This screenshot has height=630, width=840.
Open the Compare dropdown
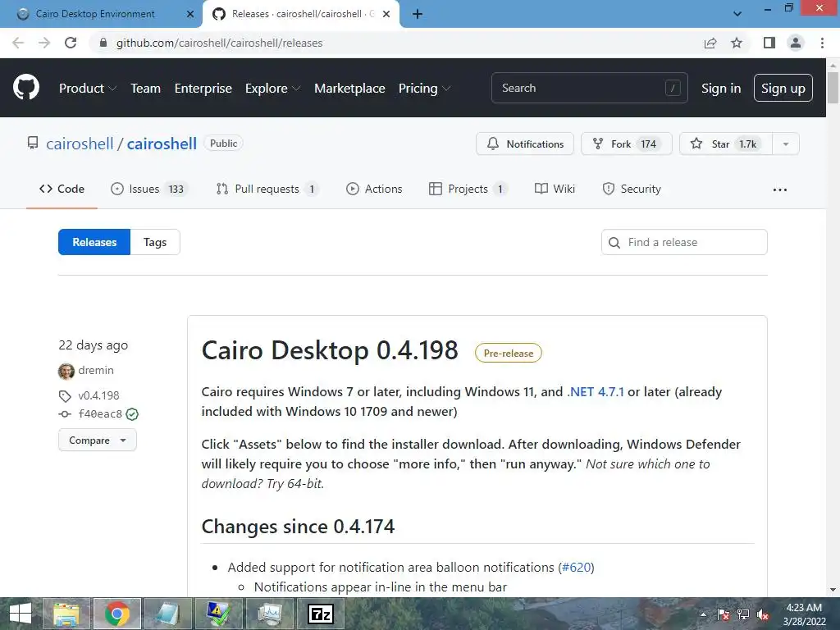pos(98,441)
